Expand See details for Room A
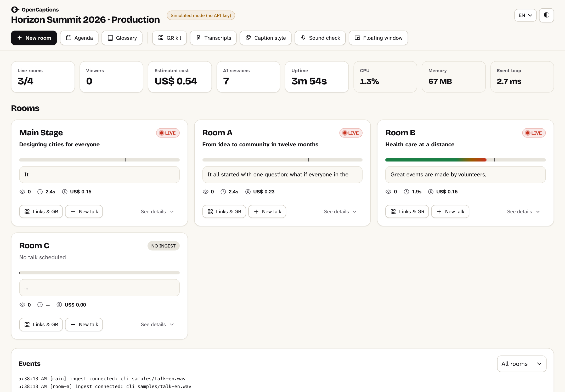 (341, 211)
